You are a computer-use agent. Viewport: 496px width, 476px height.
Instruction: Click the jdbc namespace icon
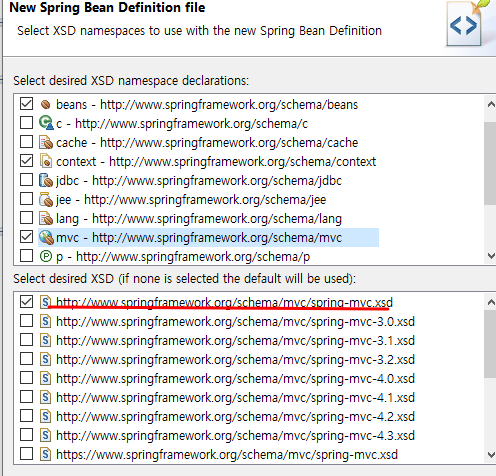tap(46, 180)
